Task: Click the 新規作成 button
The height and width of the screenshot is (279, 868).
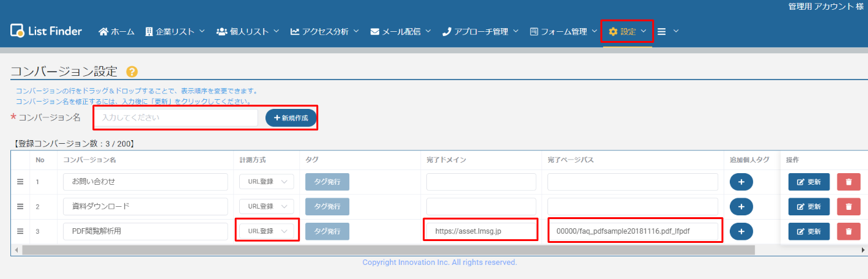Action: (x=291, y=118)
